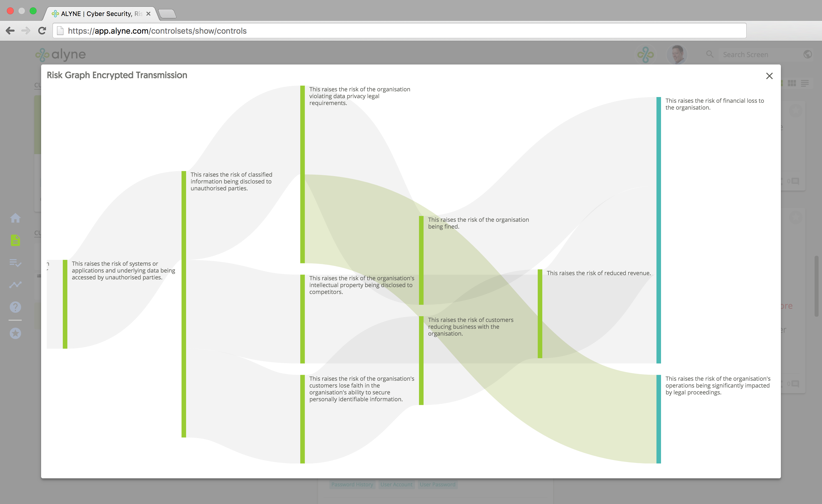The image size is (822, 504).
Task: Click the reduced revenue risk node
Action: tap(540, 314)
